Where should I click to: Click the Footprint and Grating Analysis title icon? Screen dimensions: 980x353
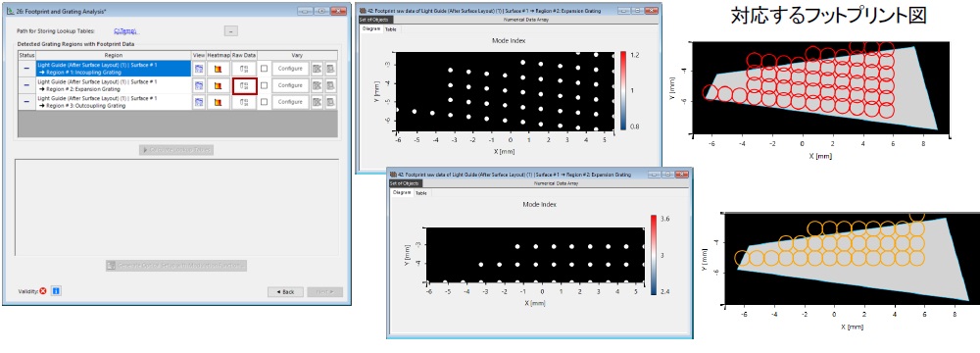pos(10,11)
